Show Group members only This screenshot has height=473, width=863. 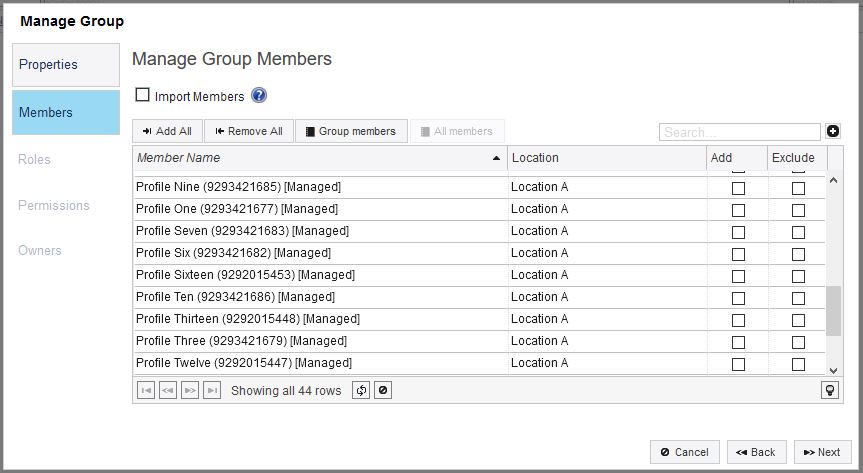[351, 131]
